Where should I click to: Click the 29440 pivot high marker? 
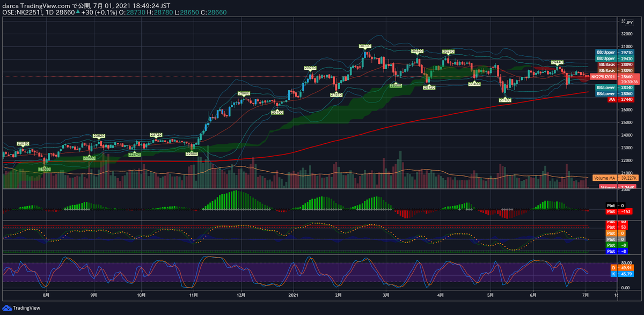[x=558, y=62]
